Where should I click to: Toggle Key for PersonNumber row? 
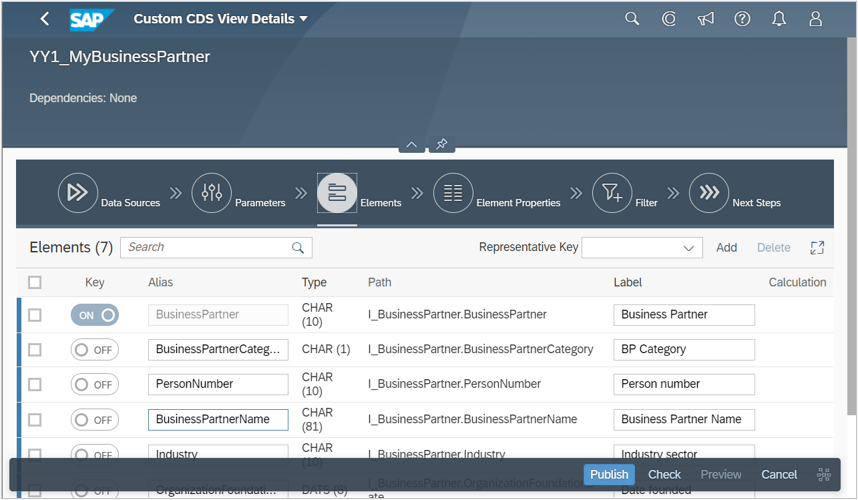click(x=95, y=385)
